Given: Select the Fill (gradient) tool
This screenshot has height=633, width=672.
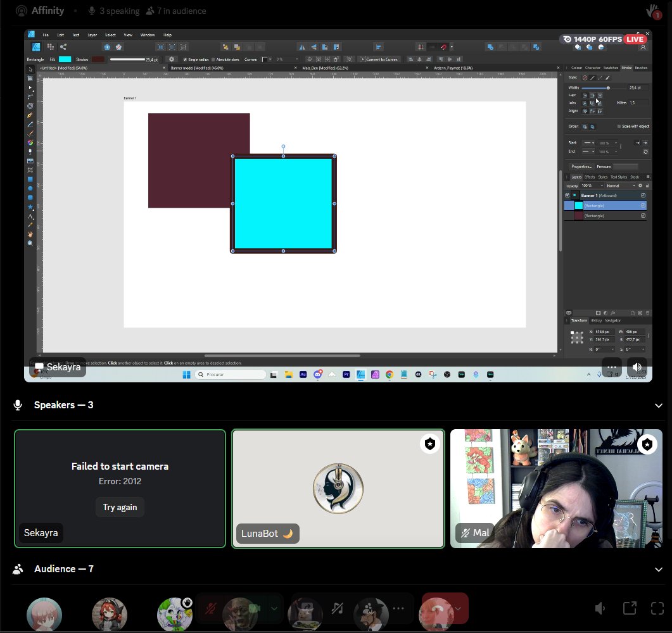Looking at the screenshot, I should [30, 142].
